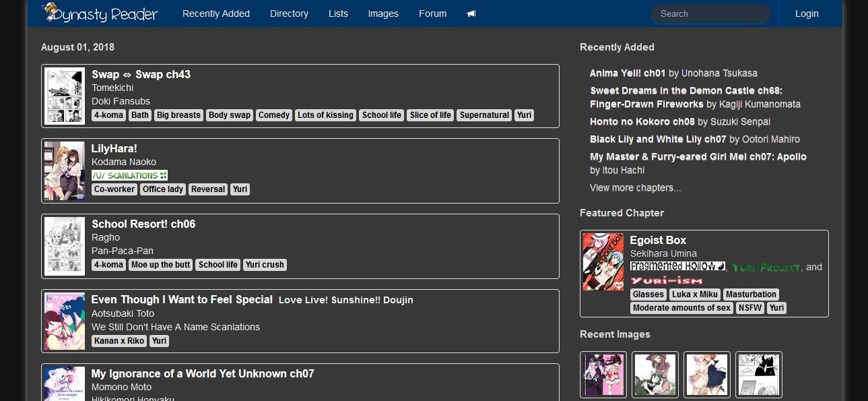Viewport: 868px width, 401px height.
Task: Select the Kanan x Riko tag
Action: (119, 341)
